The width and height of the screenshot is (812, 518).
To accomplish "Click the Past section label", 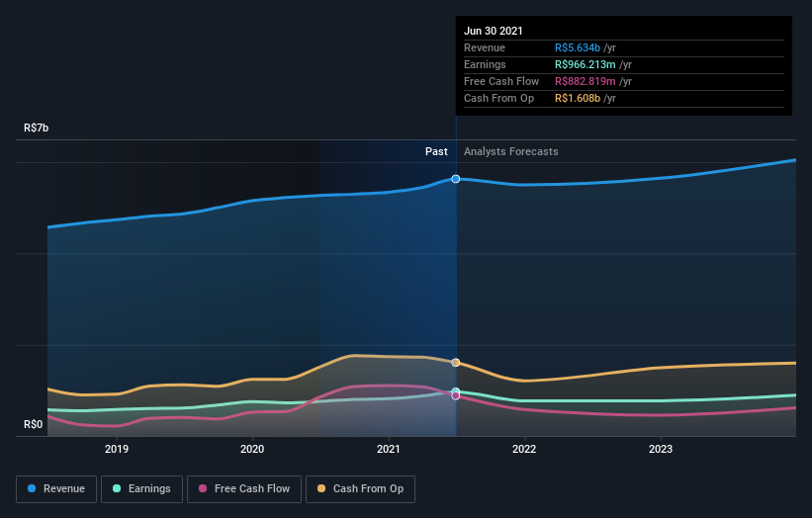I will click(436, 151).
